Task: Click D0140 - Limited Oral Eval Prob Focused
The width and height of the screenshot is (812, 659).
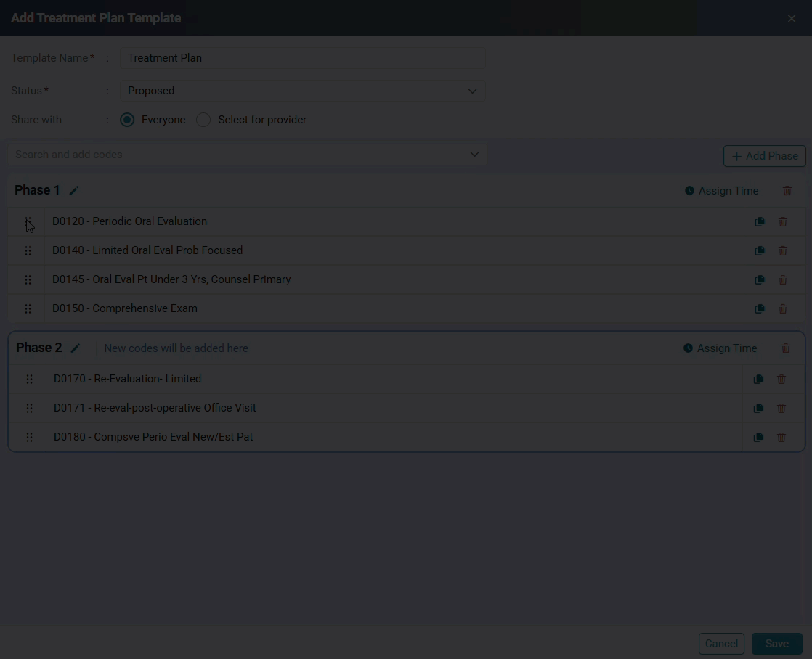Action: tap(147, 250)
